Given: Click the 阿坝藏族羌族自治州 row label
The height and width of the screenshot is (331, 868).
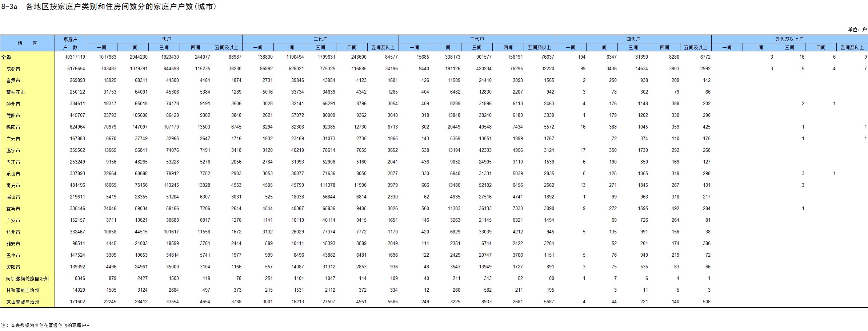Looking at the screenshot, I should [27, 279].
